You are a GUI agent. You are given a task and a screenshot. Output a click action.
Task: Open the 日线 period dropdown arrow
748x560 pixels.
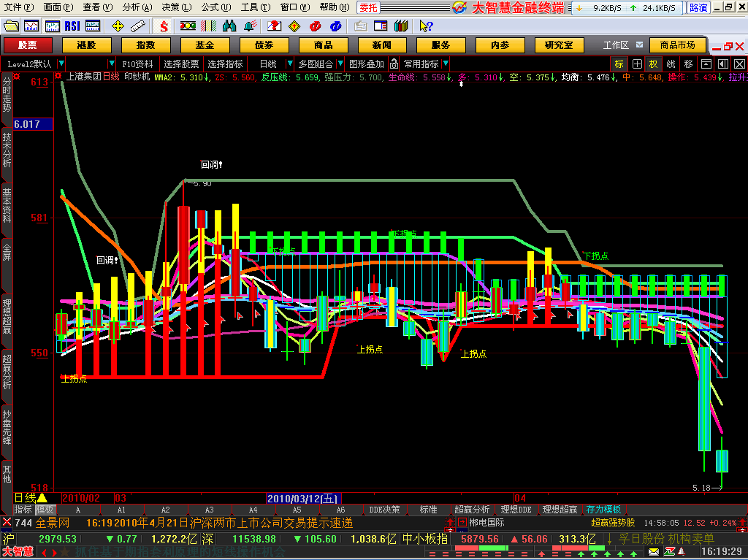tap(289, 64)
